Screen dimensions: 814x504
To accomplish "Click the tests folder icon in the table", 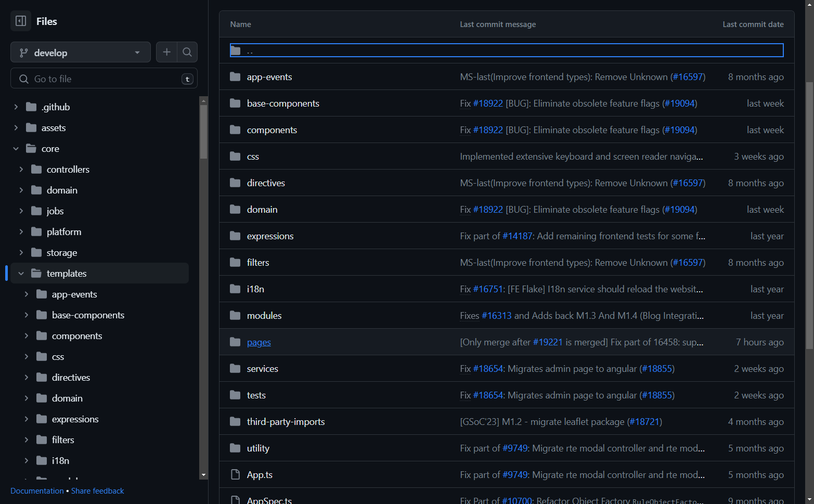I will (x=235, y=395).
